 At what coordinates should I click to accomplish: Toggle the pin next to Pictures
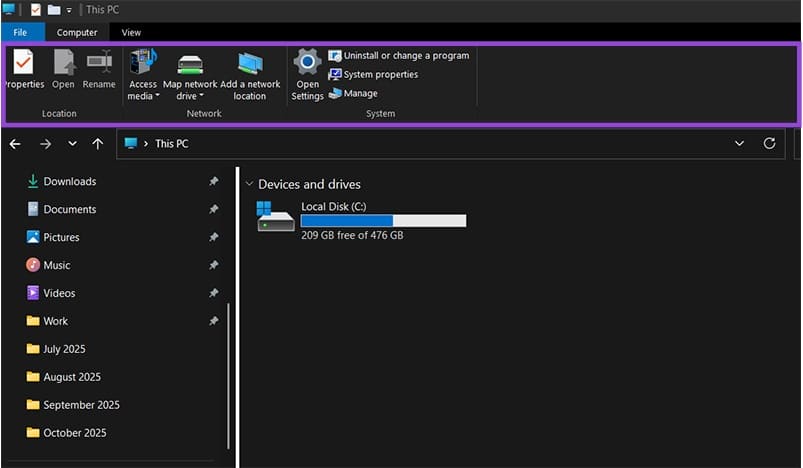213,238
